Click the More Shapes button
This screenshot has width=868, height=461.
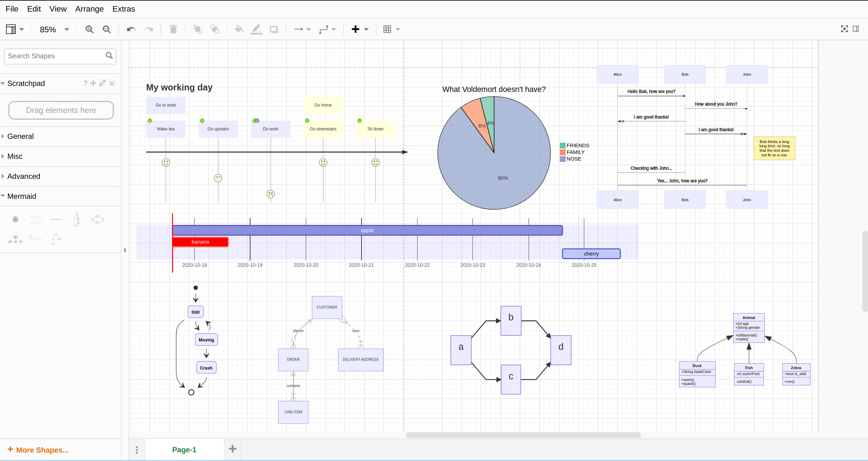[38, 450]
